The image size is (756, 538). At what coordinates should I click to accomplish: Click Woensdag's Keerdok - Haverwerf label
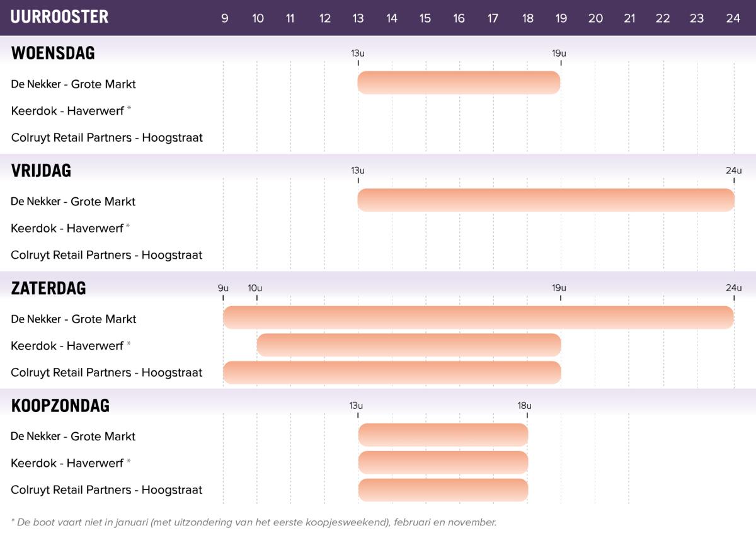pyautogui.click(x=67, y=111)
